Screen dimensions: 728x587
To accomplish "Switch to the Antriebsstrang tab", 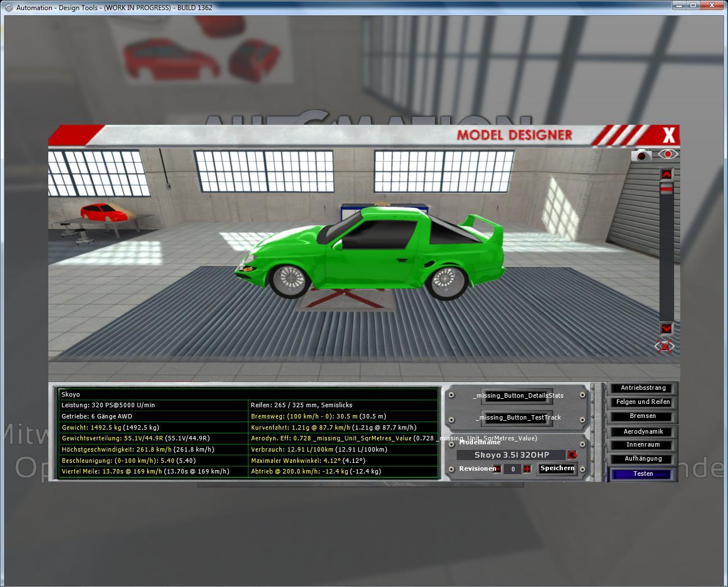I will point(643,388).
